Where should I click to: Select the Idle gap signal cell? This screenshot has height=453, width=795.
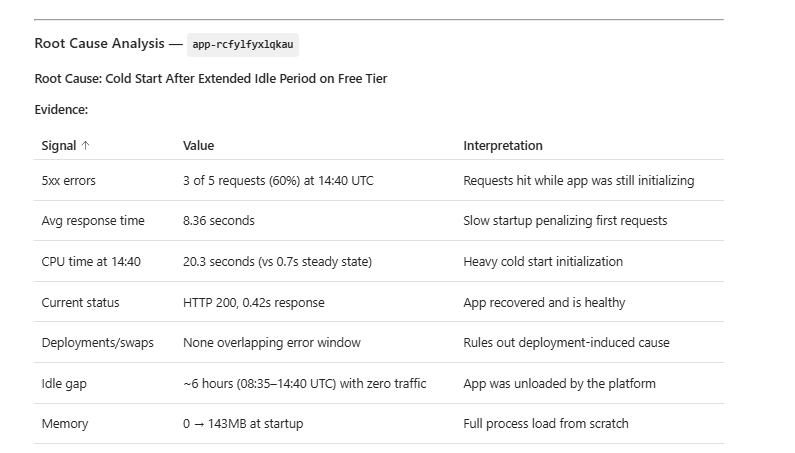pyautogui.click(x=64, y=383)
